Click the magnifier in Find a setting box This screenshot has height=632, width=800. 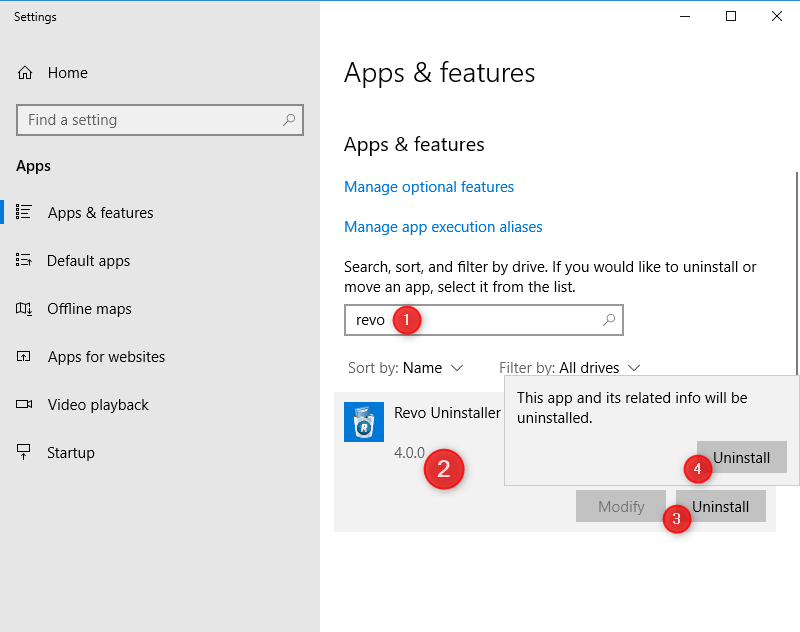click(x=289, y=120)
